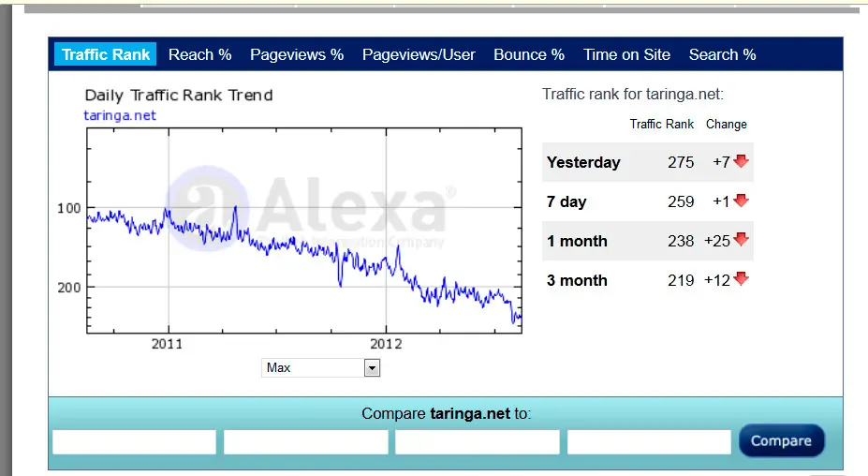Click the rank value 275

click(681, 162)
